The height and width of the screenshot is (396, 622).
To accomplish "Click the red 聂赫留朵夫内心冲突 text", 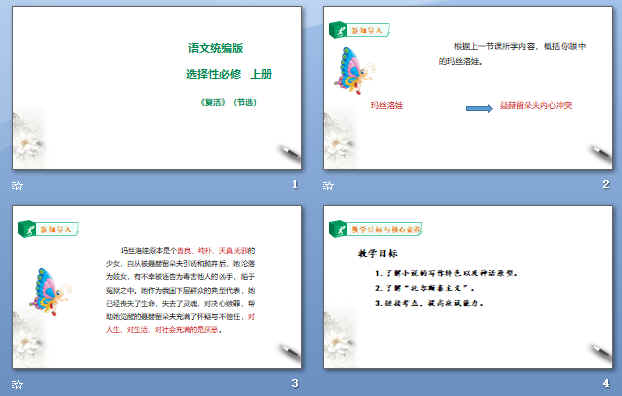I will 536,105.
